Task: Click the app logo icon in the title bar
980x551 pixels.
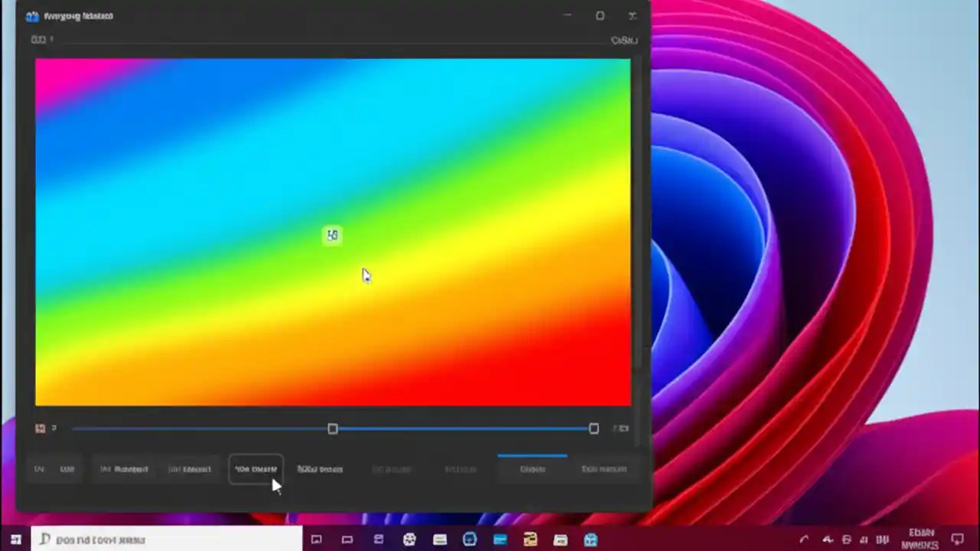Action: (33, 15)
